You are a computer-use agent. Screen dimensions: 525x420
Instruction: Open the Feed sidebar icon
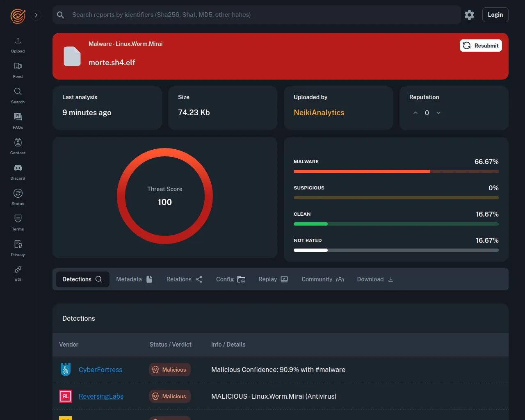(x=18, y=71)
